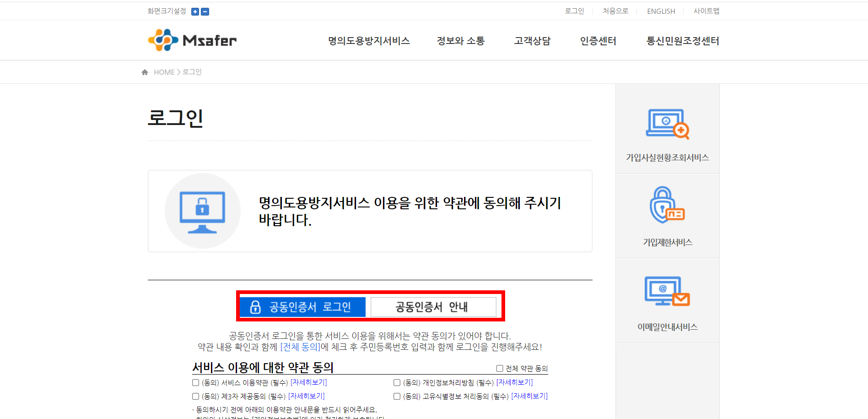Enable the 서비스 이용약관 consent checkbox

[x=195, y=382]
